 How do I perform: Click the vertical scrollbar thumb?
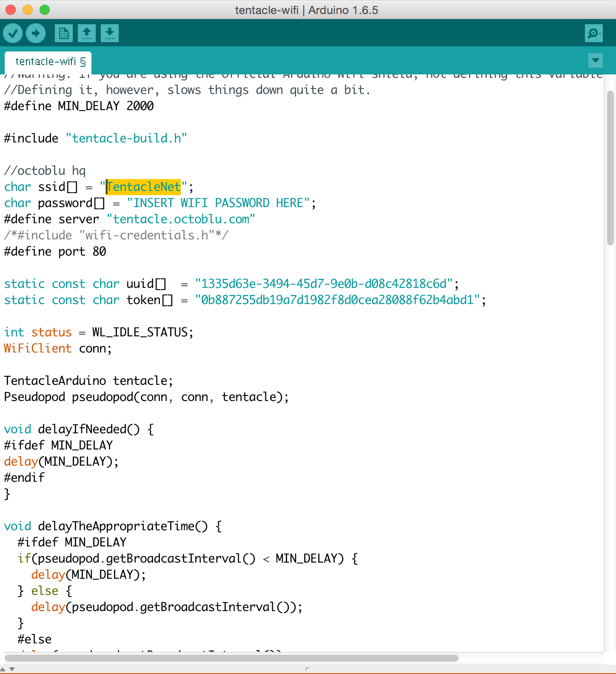pos(610,168)
